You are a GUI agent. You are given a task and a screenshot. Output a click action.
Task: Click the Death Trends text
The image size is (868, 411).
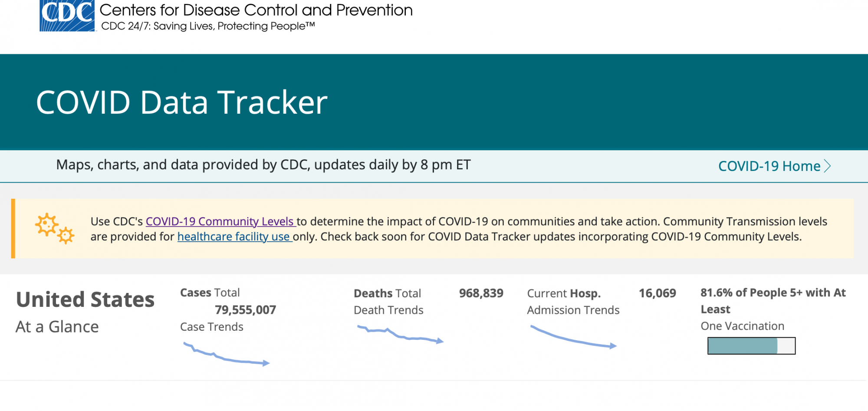tap(388, 310)
